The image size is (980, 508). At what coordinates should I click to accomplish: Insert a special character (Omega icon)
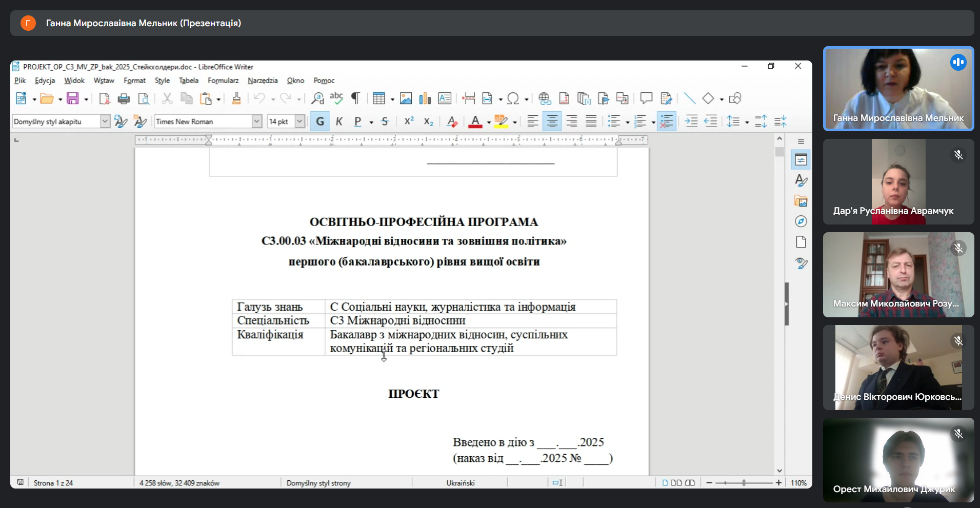point(512,98)
